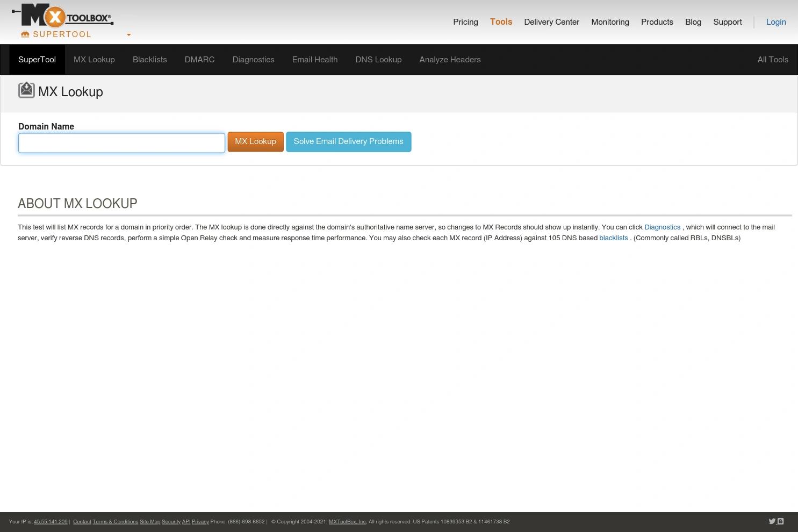Image resolution: width=798 pixels, height=532 pixels.
Task: Open the Blogger icon in footer
Action: pyautogui.click(x=780, y=521)
